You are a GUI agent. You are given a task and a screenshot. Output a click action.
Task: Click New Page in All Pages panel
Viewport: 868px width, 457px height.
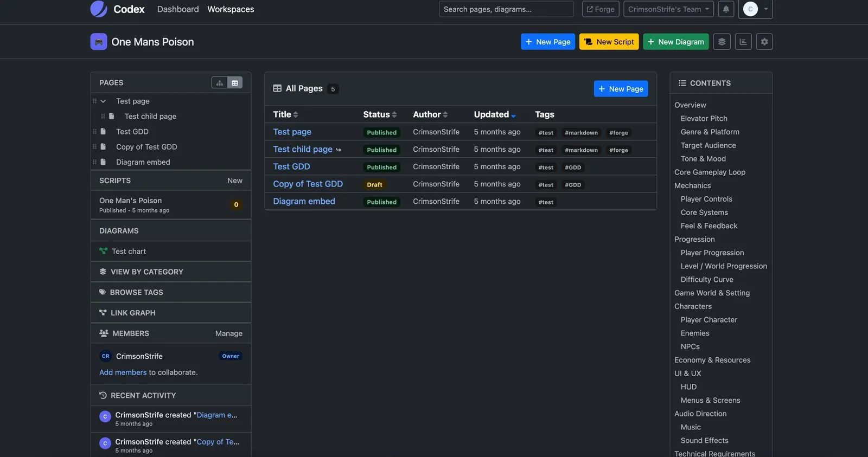point(621,89)
